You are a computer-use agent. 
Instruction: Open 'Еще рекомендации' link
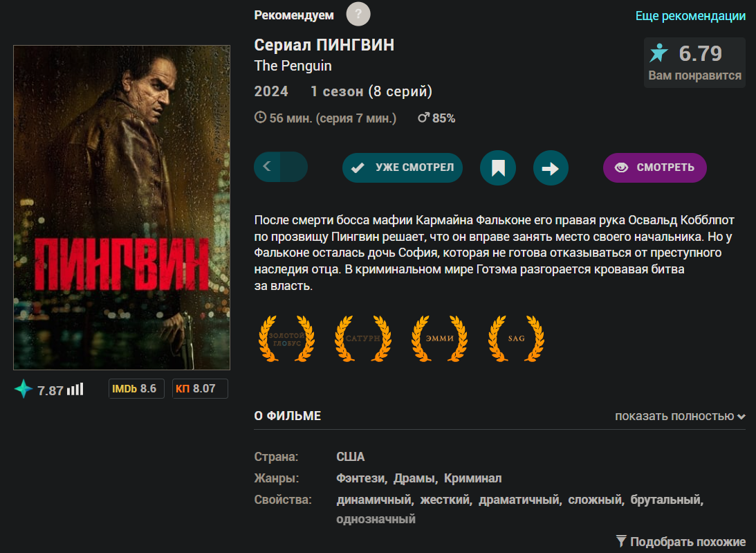(x=690, y=16)
